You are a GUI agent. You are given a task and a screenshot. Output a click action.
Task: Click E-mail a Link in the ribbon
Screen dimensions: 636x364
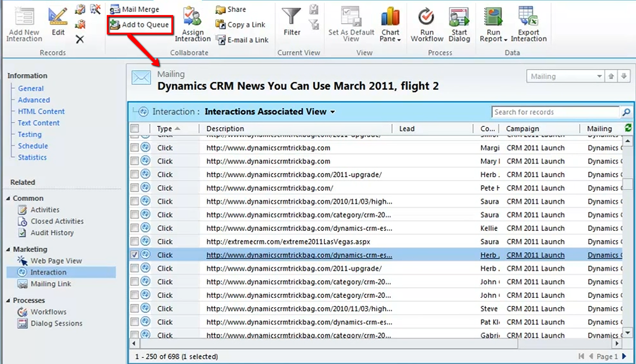242,40
